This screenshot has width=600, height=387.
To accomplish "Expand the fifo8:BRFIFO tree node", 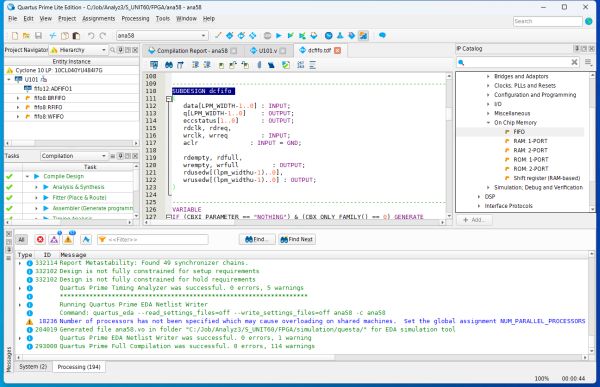I will coord(18,98).
